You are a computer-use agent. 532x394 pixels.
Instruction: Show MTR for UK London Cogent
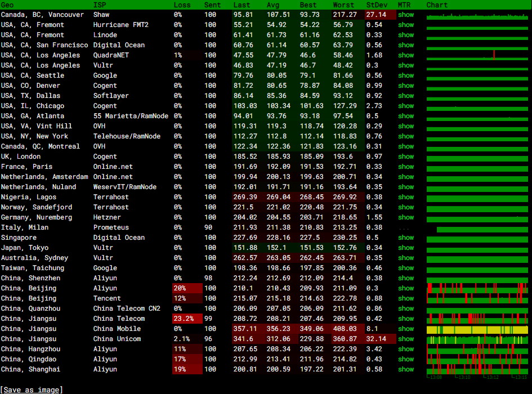406,156
